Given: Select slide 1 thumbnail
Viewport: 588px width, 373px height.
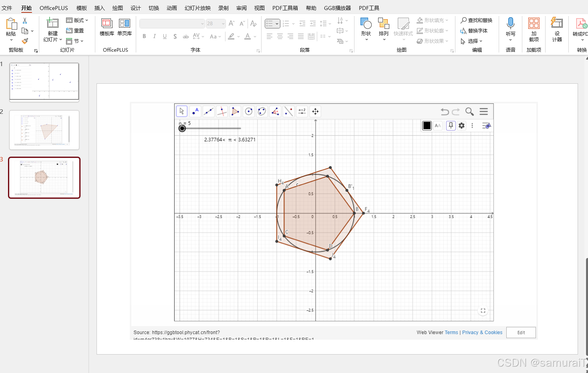Looking at the screenshot, I should pyautogui.click(x=44, y=82).
